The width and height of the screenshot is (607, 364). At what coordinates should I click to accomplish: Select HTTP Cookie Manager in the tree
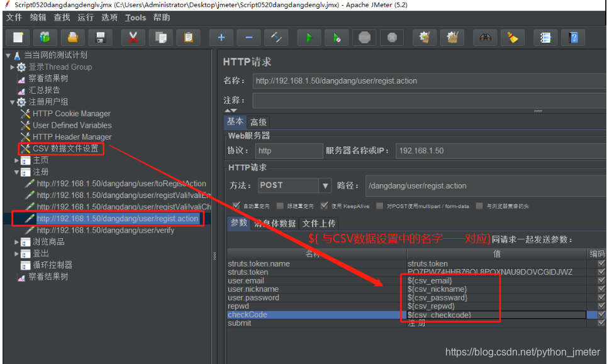(x=72, y=114)
